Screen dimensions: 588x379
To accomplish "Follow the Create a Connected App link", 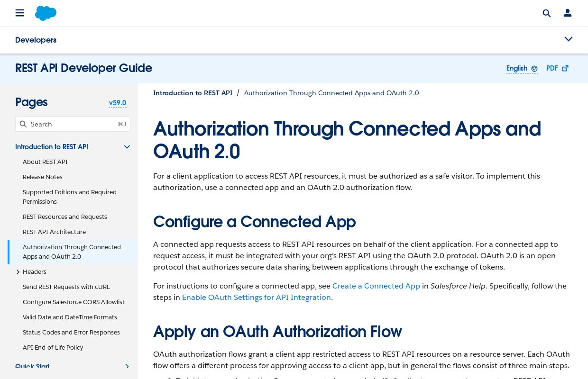I will (376, 286).
